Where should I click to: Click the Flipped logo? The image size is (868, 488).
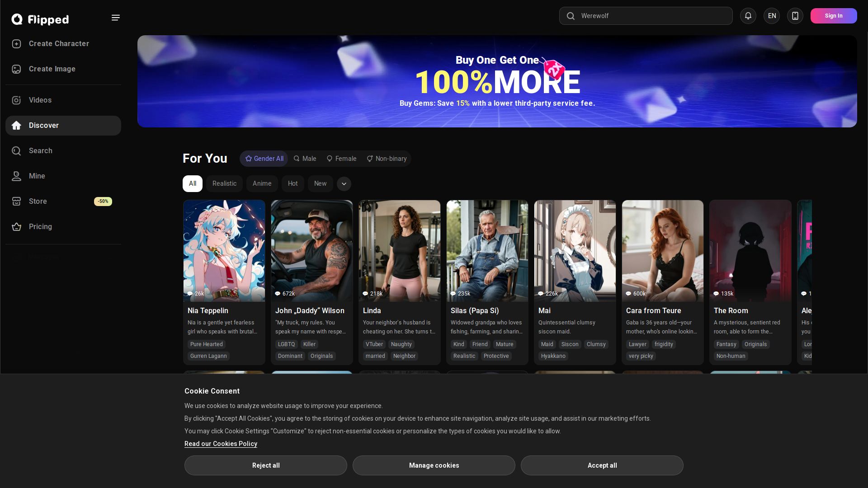pyautogui.click(x=40, y=19)
